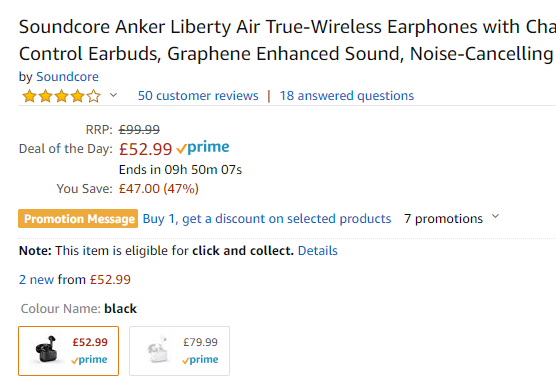Click white earbuds product image

pos(158,350)
